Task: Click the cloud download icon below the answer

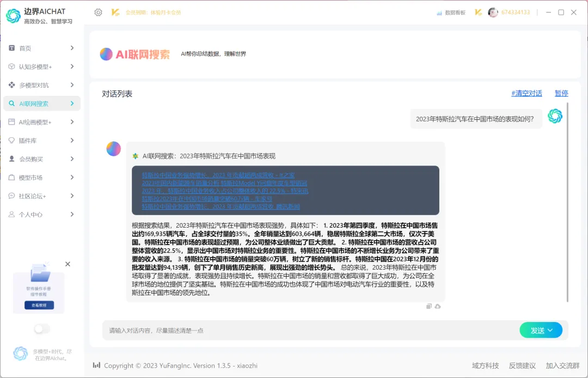Action: (x=437, y=306)
